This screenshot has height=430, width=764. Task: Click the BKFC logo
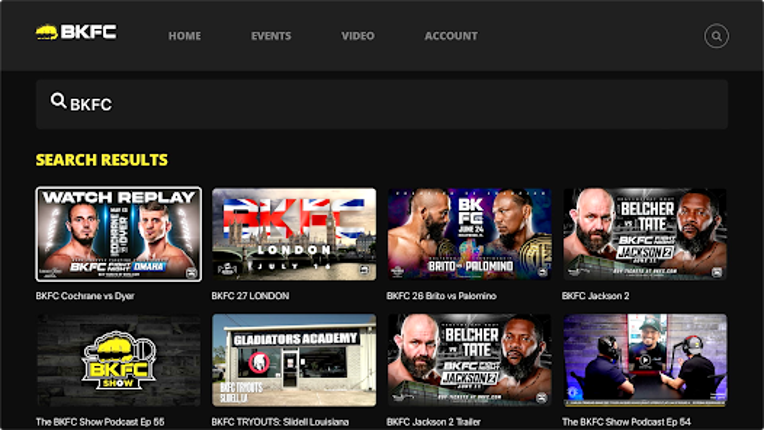pos(76,33)
